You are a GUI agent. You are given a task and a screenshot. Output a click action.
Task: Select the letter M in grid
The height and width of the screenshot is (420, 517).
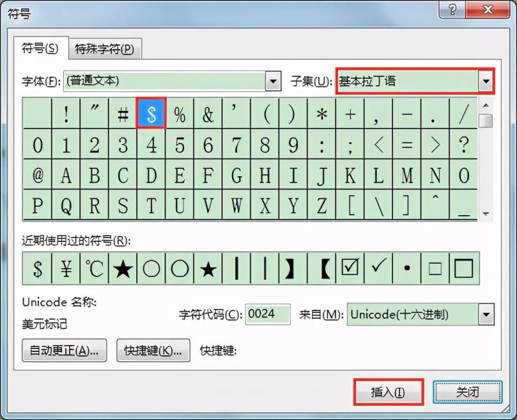pos(407,174)
